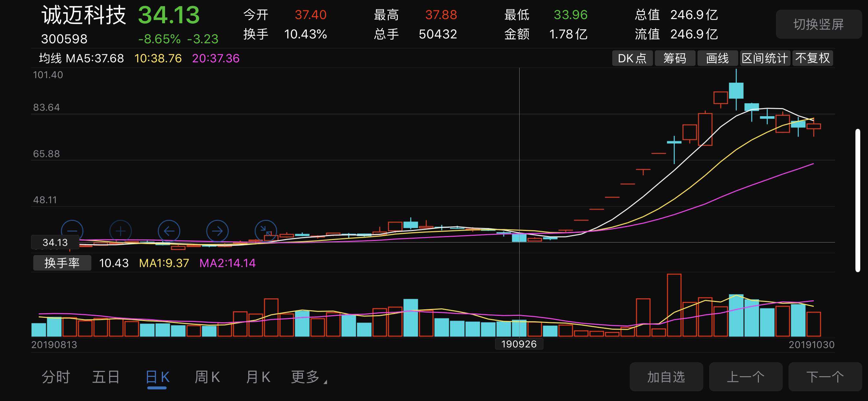Zoom out chart with minus icon
Image resolution: width=868 pixels, height=401 pixels.
pos(72,231)
